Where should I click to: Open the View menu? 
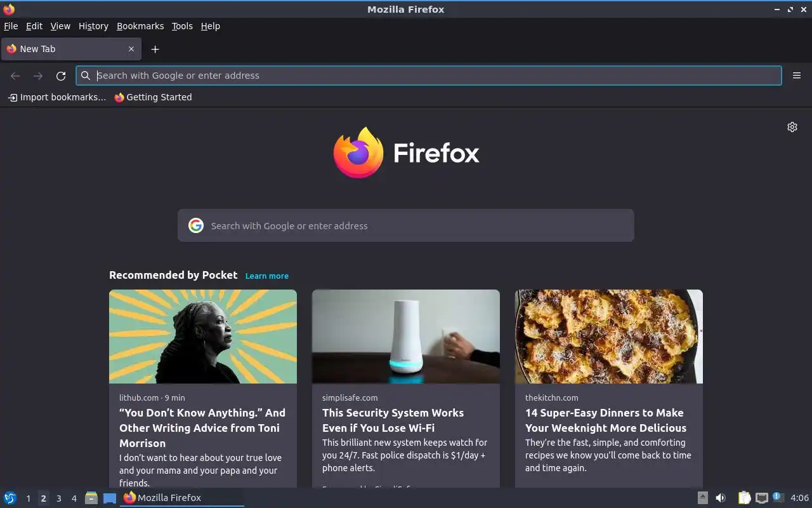tap(60, 26)
